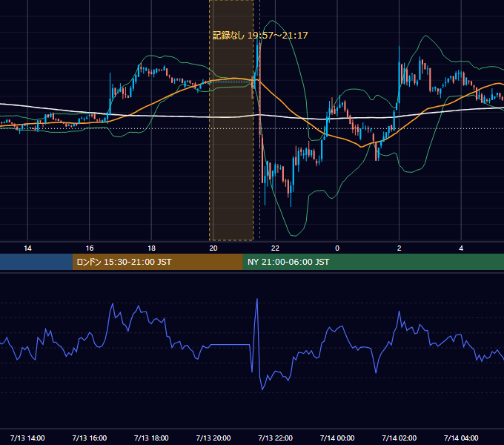Viewport: 504px width, 445px height.
Task: Click the shaded no-record gap region
Action: 231,120
